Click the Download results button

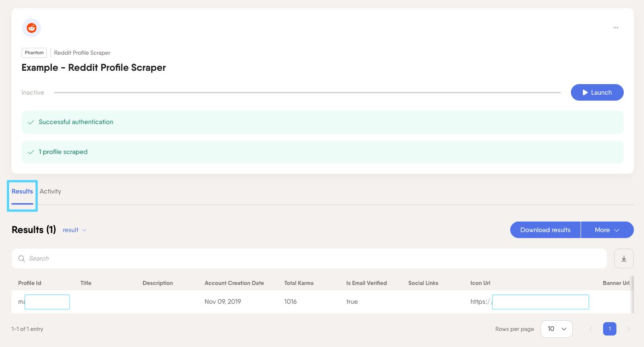click(x=545, y=230)
